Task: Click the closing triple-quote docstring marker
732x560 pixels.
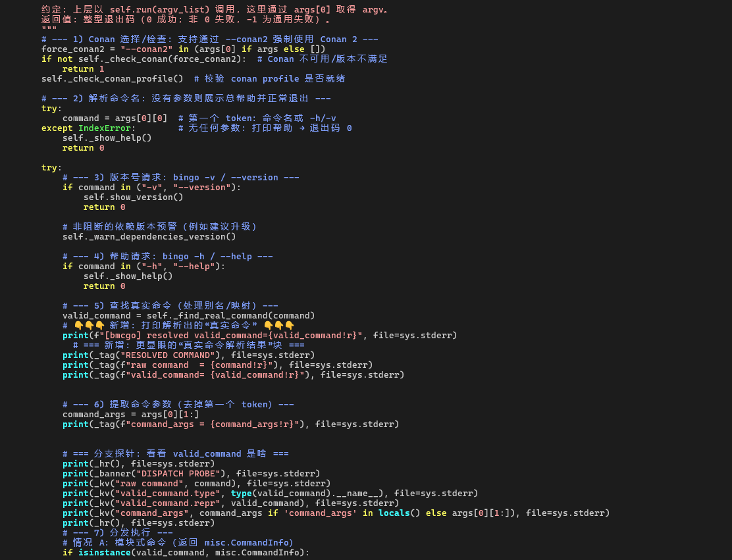Action: pyautogui.click(x=49, y=29)
